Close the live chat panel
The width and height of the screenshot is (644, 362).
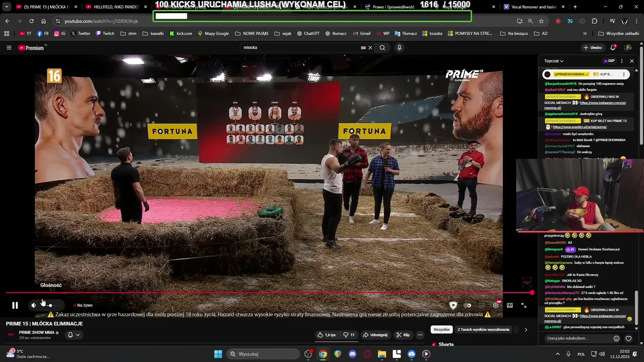[x=632, y=61]
